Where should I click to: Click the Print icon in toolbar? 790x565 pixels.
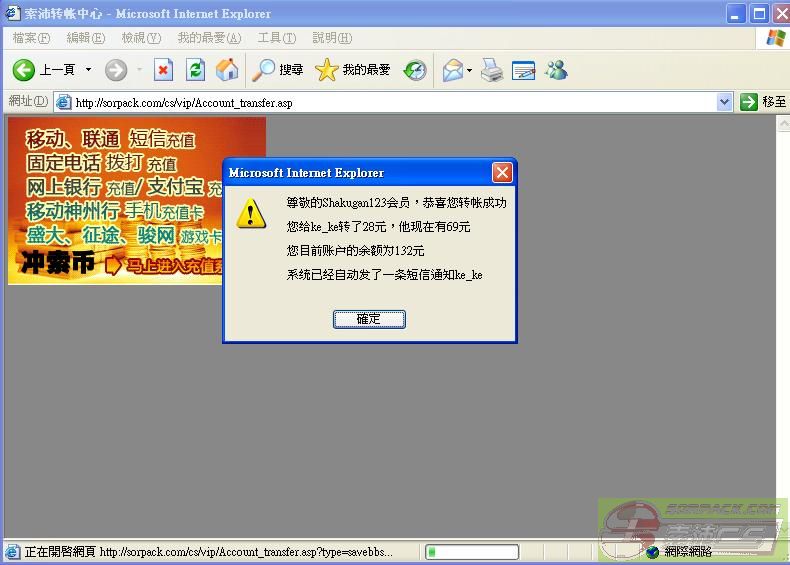click(491, 70)
